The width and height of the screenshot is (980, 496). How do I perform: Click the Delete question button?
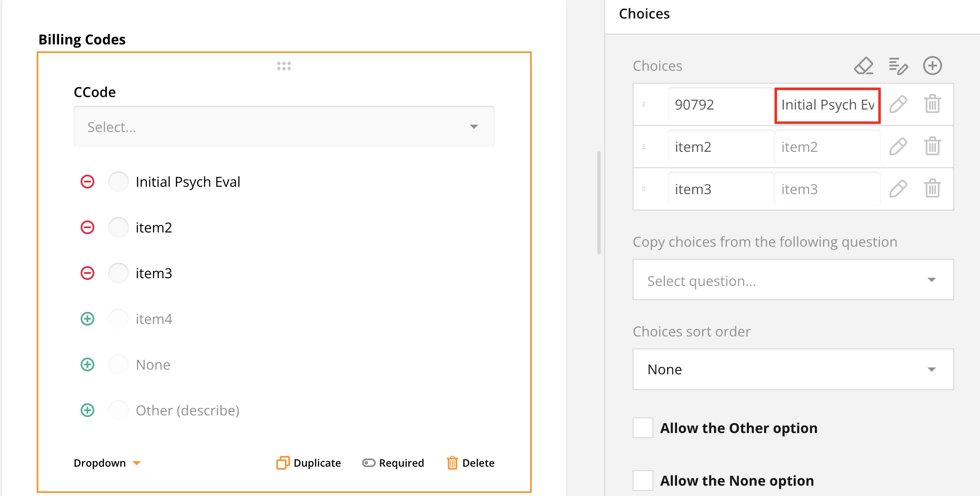(471, 463)
